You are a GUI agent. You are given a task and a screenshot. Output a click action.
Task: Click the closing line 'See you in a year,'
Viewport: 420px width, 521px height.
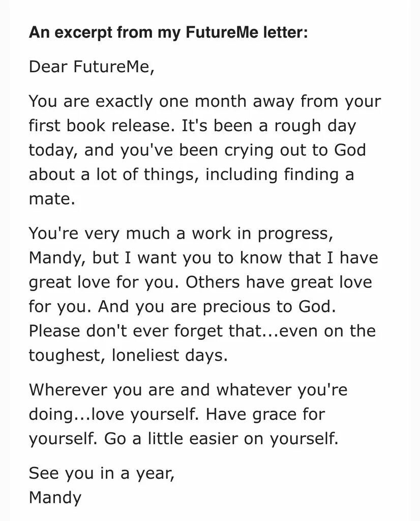[x=102, y=474]
